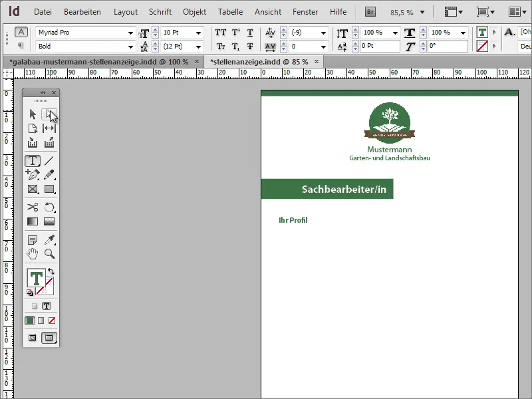The height and width of the screenshot is (399, 532).
Task: Open the horizontal scale dropdown
Action: point(463,33)
